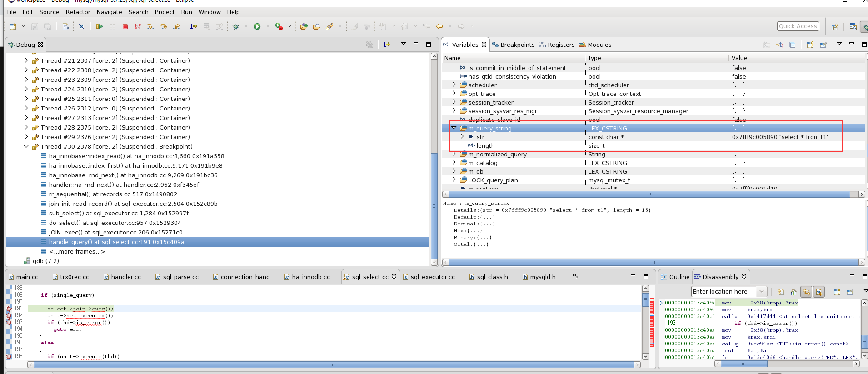Open the Refactor menu
The height and width of the screenshot is (374, 868).
(78, 12)
